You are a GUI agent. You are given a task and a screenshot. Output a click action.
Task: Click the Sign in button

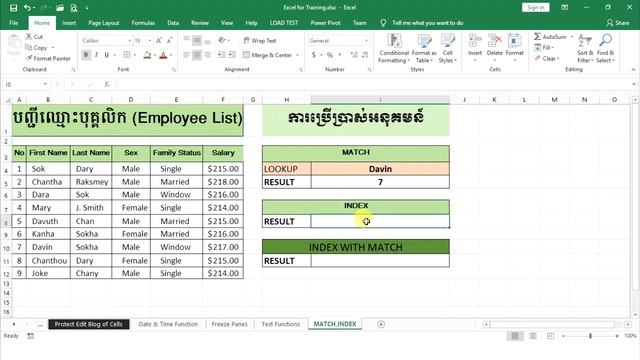click(x=536, y=7)
